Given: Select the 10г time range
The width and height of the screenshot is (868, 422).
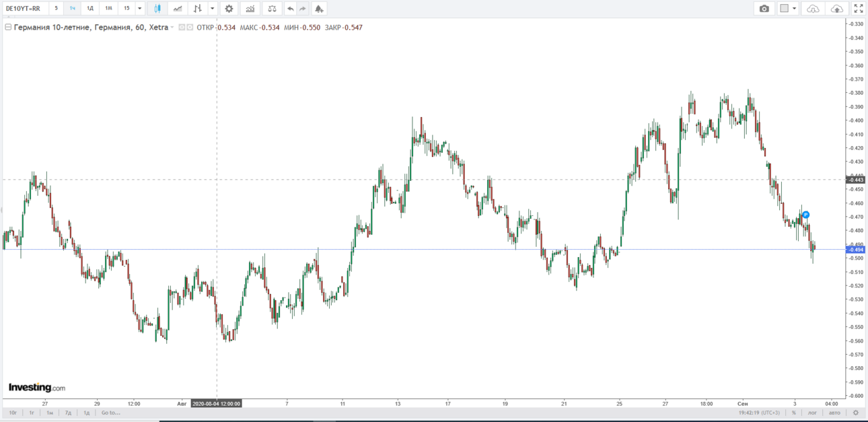Looking at the screenshot, I should [x=13, y=413].
